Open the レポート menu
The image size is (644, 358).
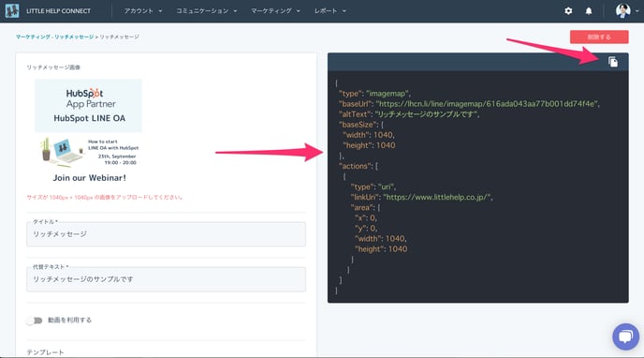pyautogui.click(x=330, y=11)
